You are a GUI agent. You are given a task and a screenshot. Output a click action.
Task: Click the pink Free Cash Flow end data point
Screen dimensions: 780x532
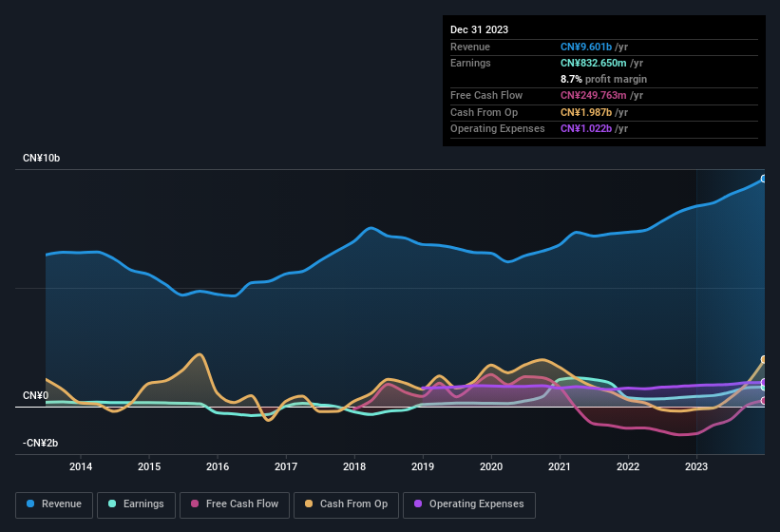click(x=764, y=400)
